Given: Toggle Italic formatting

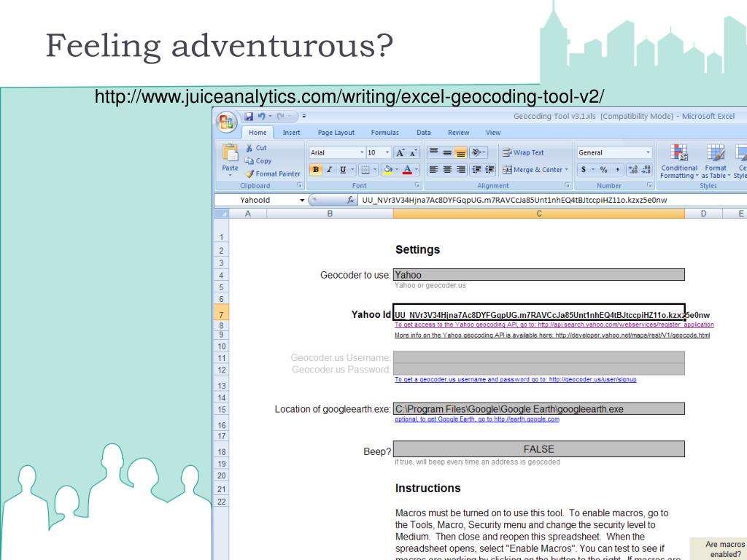Looking at the screenshot, I should [x=329, y=169].
